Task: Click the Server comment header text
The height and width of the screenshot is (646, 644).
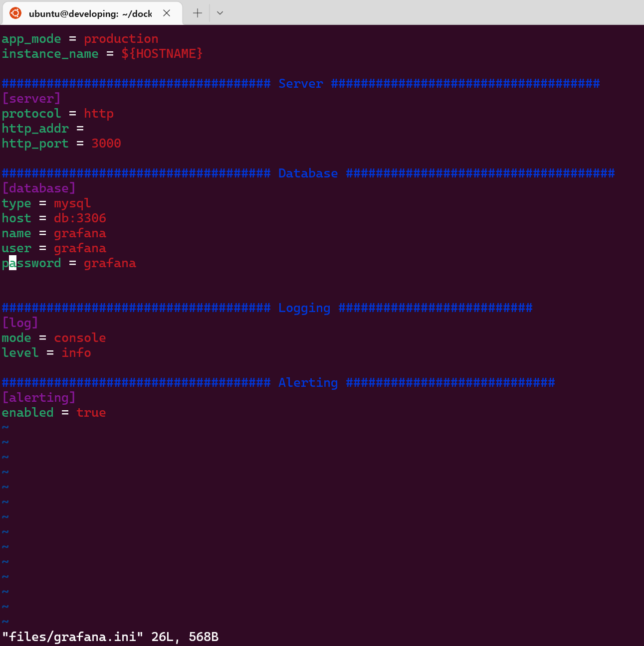Action: (301, 84)
